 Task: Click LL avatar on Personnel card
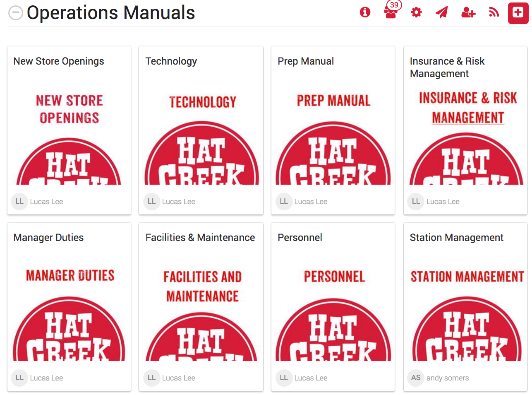click(284, 378)
